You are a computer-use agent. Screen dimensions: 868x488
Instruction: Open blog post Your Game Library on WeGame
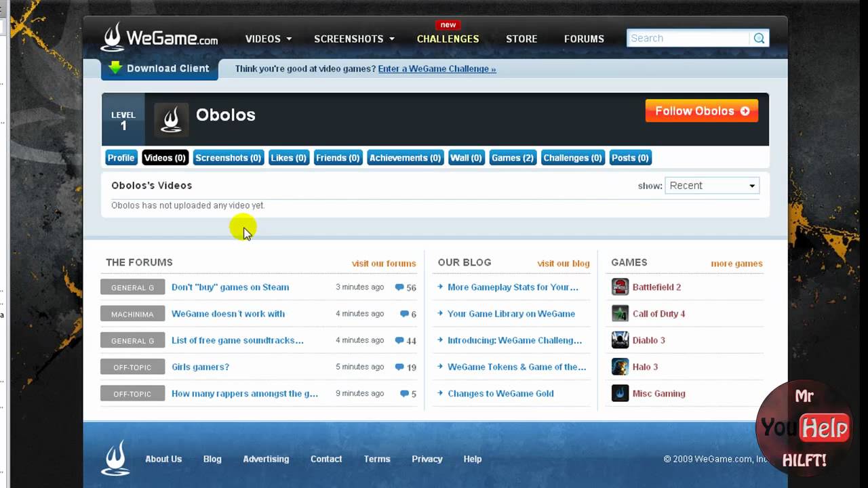511,314
